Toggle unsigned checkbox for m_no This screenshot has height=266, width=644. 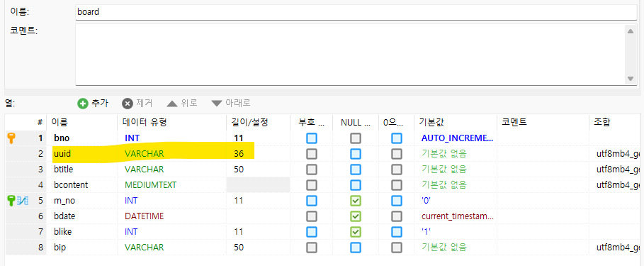tap(312, 201)
